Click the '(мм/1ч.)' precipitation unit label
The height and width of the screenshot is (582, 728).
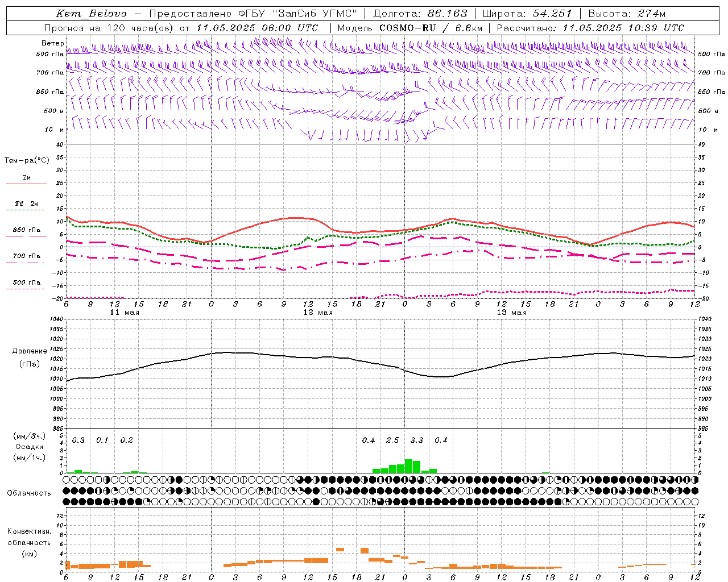29,458
